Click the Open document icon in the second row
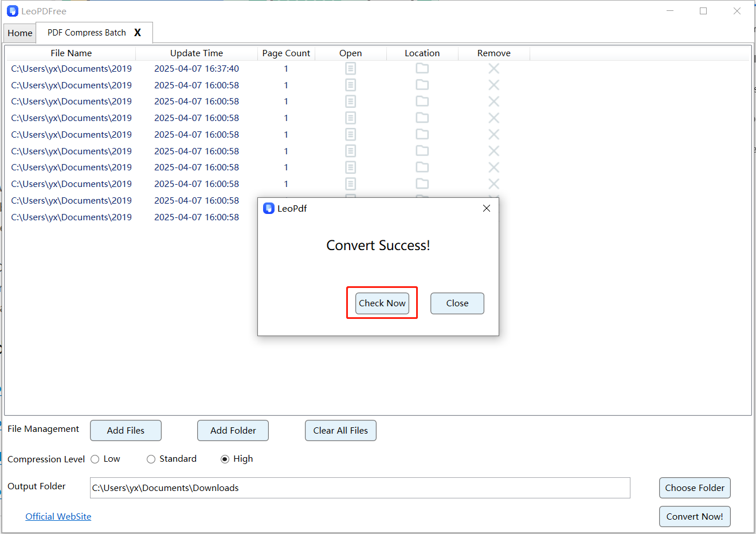The image size is (756, 534). tap(350, 84)
